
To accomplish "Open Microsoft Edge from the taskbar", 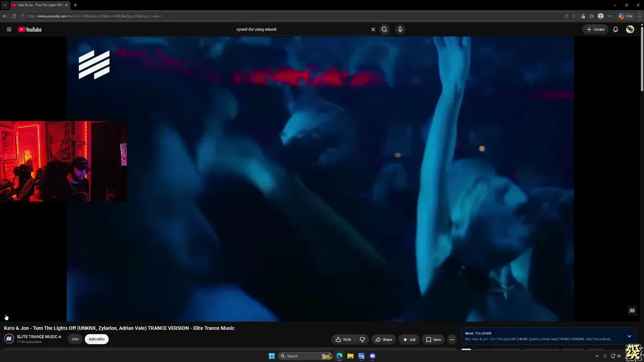I will 339,356.
